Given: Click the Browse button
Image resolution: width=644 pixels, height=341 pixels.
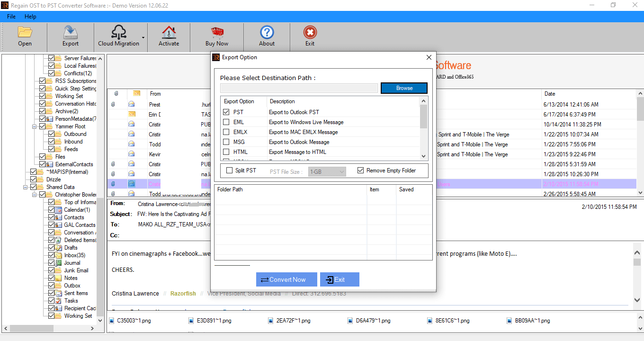Looking at the screenshot, I should pos(404,88).
